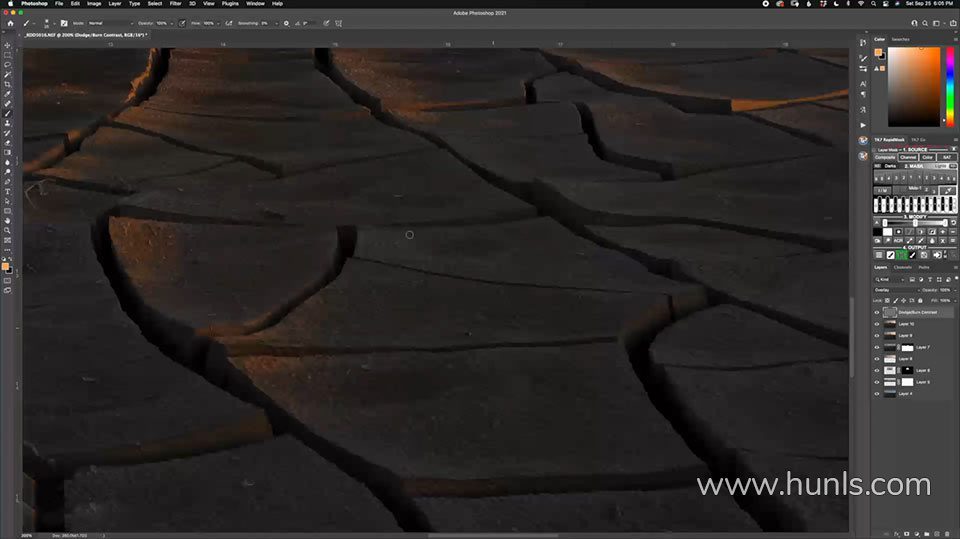960x539 pixels.
Task: Select the Zoom tool
Action: (7, 231)
